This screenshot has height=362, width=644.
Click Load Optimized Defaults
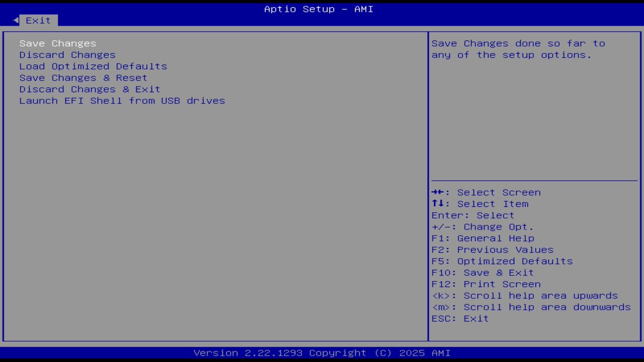[93, 66]
